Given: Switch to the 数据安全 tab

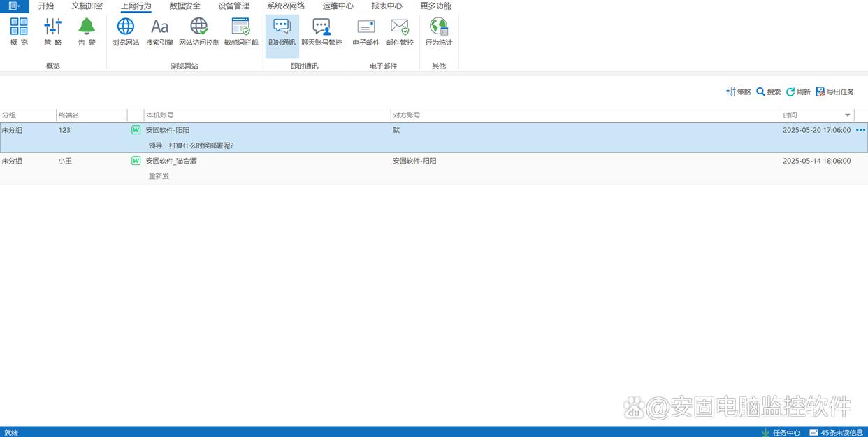Looking at the screenshot, I should click(x=185, y=6).
